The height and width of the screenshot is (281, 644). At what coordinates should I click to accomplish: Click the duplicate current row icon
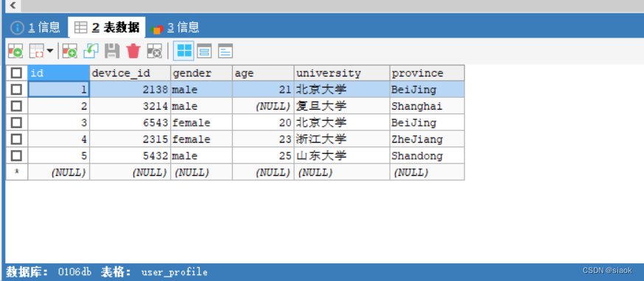pyautogui.click(x=91, y=51)
